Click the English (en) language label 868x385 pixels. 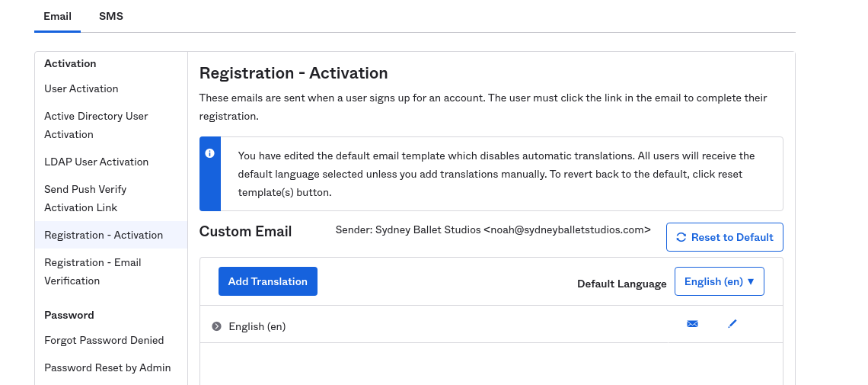257,326
